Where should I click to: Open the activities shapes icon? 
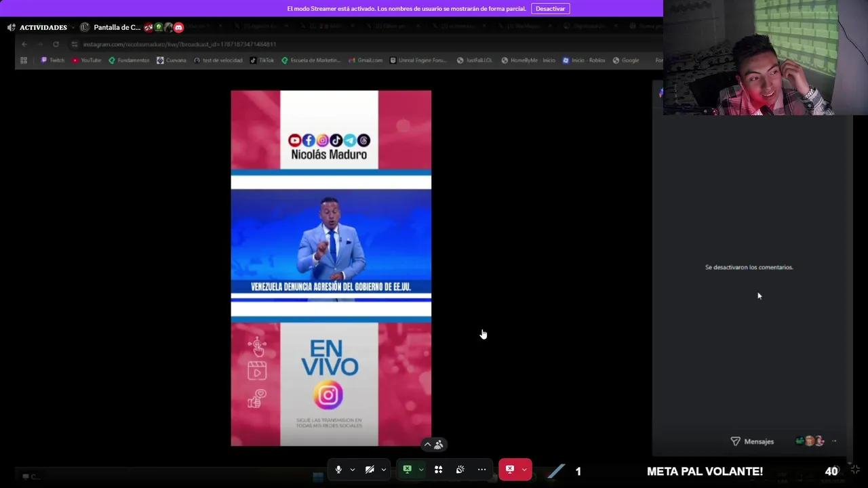coord(438,470)
